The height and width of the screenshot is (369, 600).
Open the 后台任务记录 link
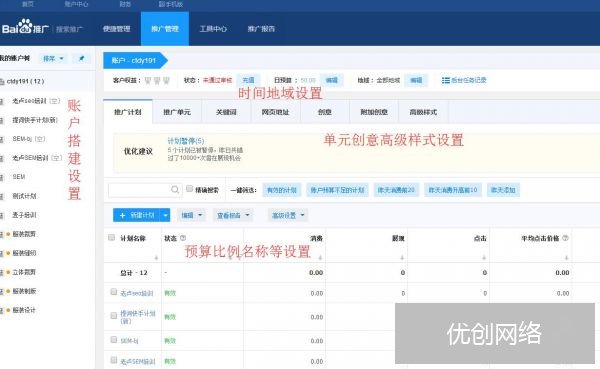469,80
